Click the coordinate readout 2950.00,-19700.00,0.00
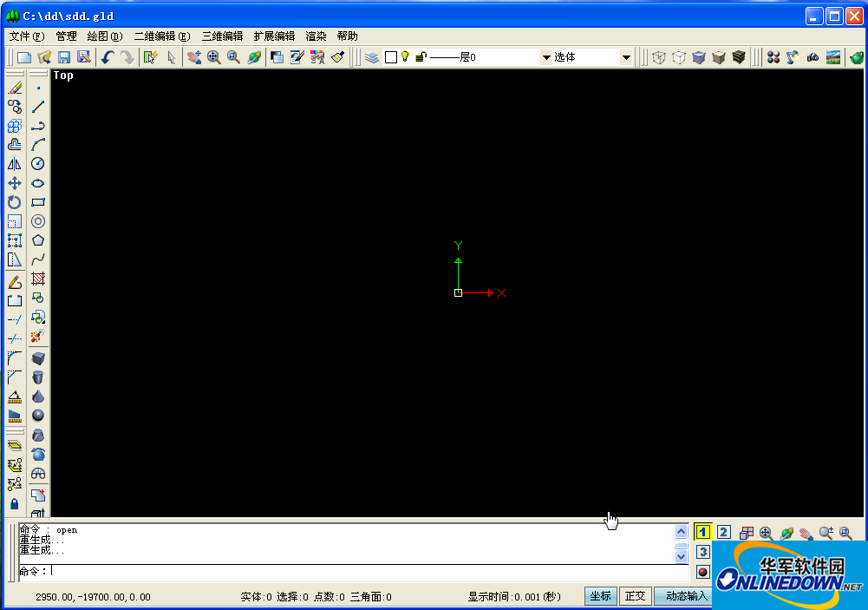 pos(93,597)
